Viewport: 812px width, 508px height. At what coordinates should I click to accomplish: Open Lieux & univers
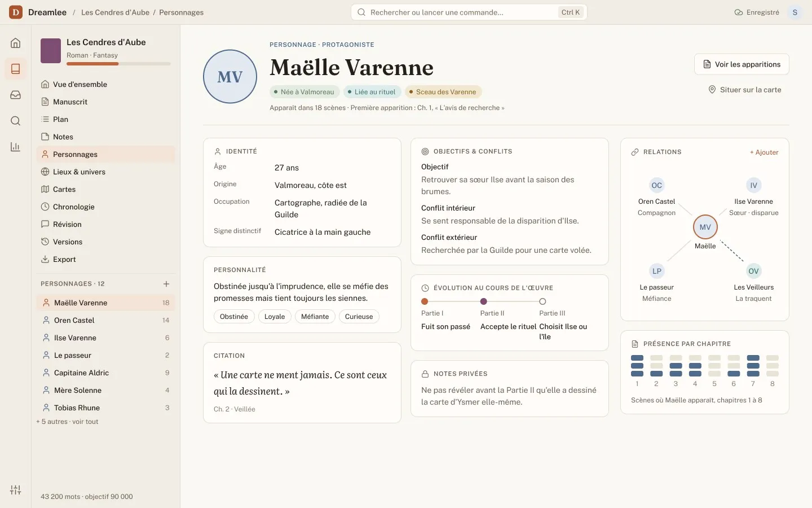(106, 172)
